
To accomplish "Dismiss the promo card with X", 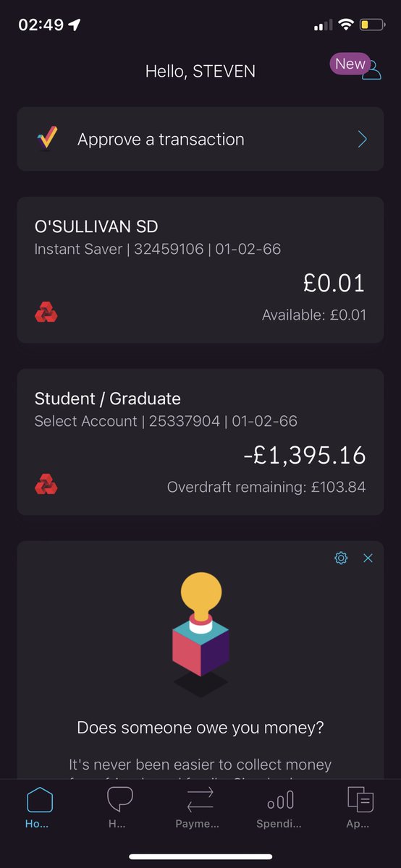I will click(x=368, y=558).
